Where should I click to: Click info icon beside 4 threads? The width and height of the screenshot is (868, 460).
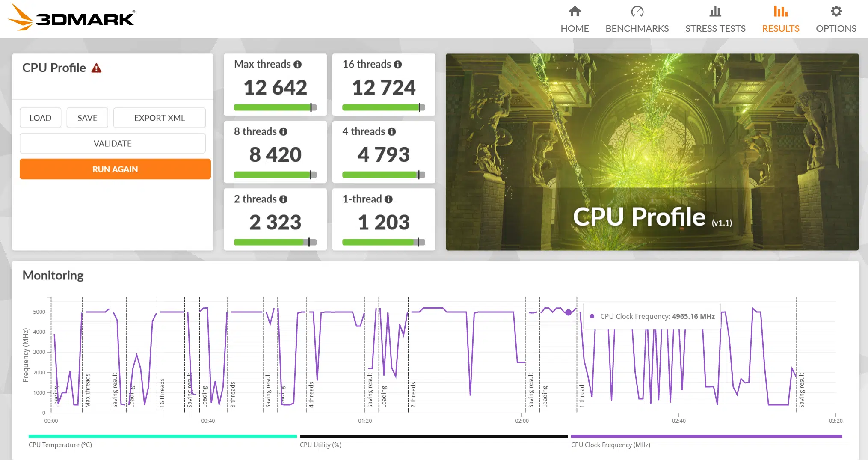pyautogui.click(x=391, y=132)
